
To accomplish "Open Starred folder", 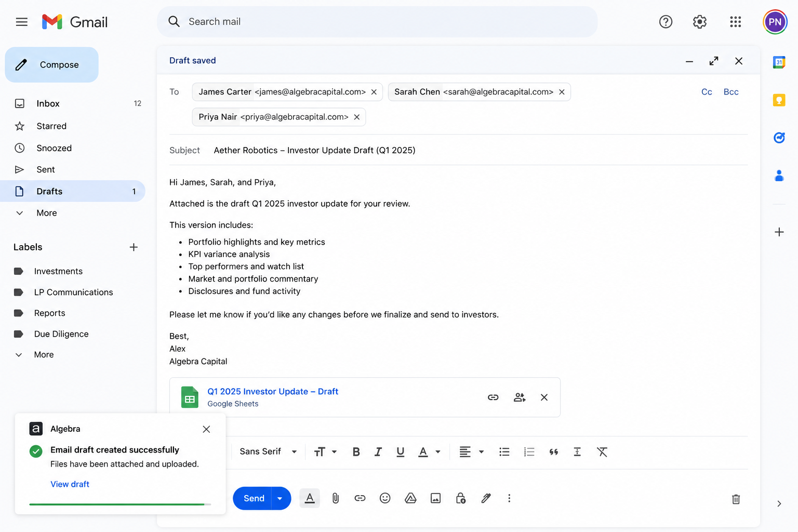I will (x=73, y=126).
